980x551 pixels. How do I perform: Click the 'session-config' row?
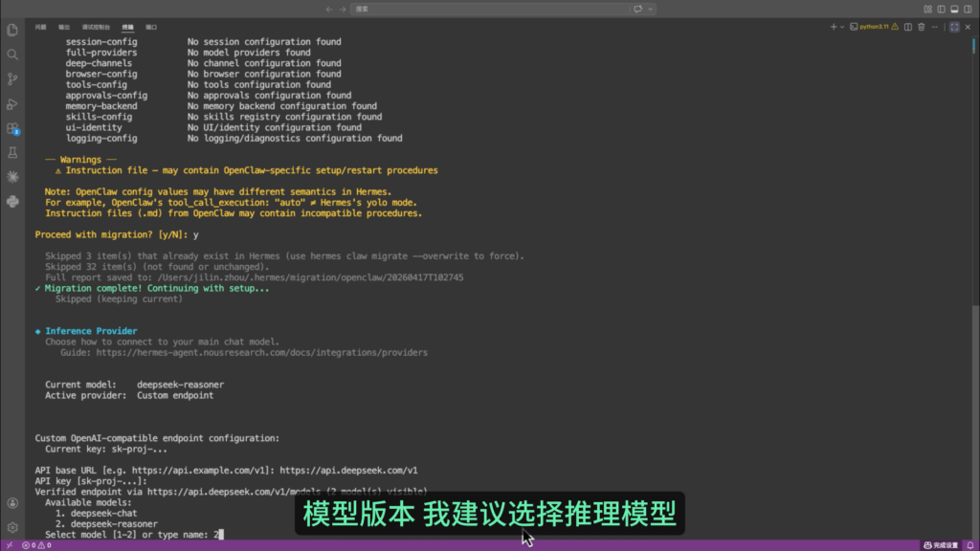(203, 42)
